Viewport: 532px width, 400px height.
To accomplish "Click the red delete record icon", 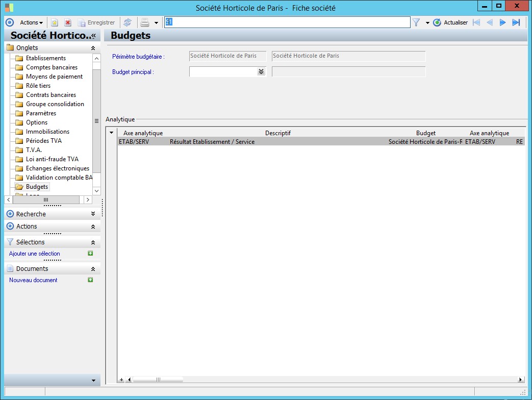I will [x=68, y=22].
